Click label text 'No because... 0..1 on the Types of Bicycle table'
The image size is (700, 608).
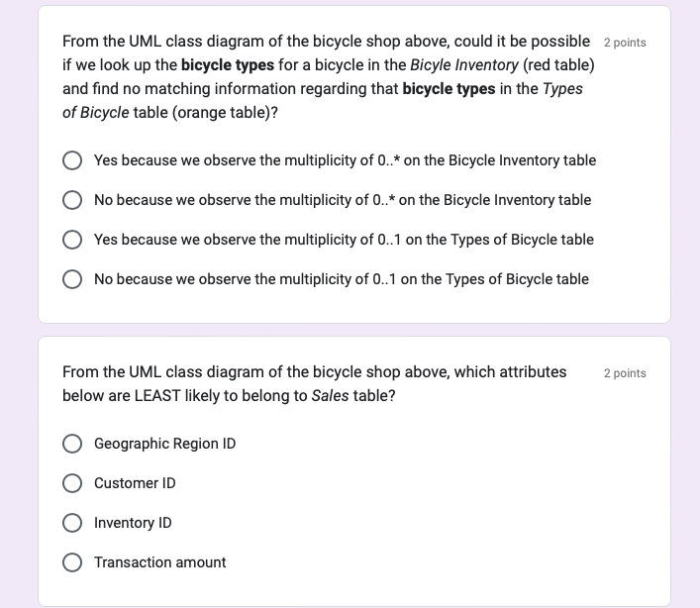point(342,279)
